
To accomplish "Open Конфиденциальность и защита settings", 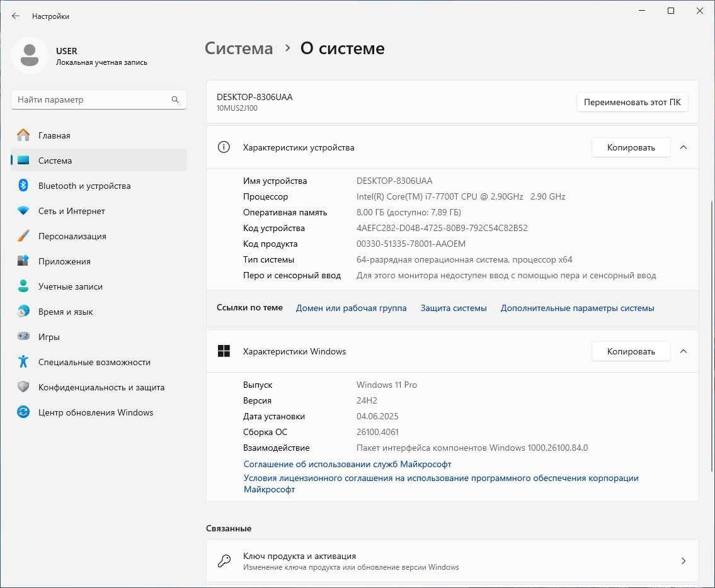I will click(99, 387).
